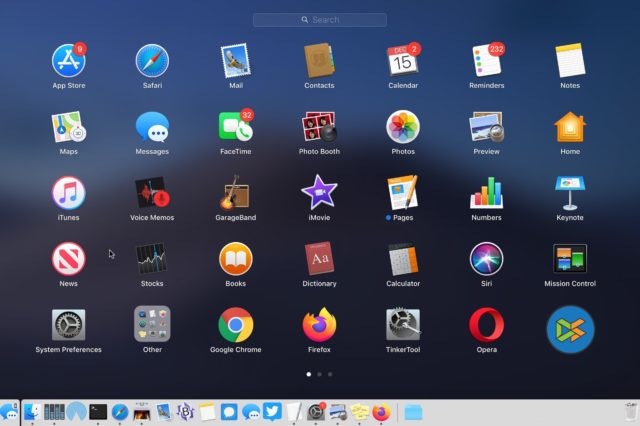Open iMovie app icon

coord(319,192)
